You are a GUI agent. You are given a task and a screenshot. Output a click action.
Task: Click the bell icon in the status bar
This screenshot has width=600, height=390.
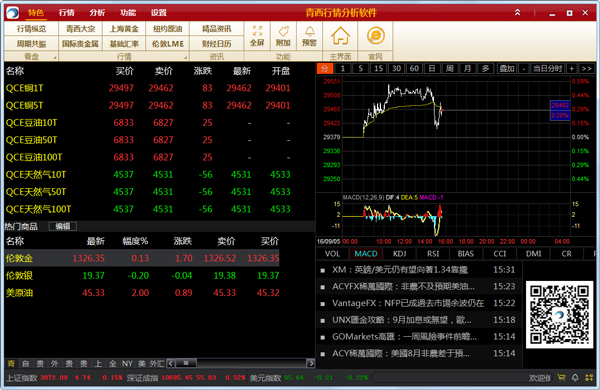click(575, 378)
